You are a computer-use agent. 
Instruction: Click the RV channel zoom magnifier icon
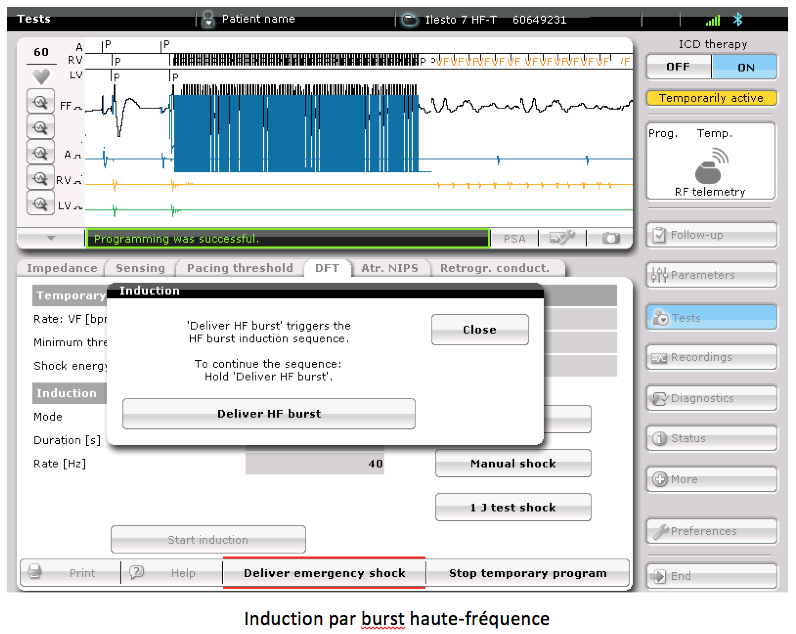40,179
